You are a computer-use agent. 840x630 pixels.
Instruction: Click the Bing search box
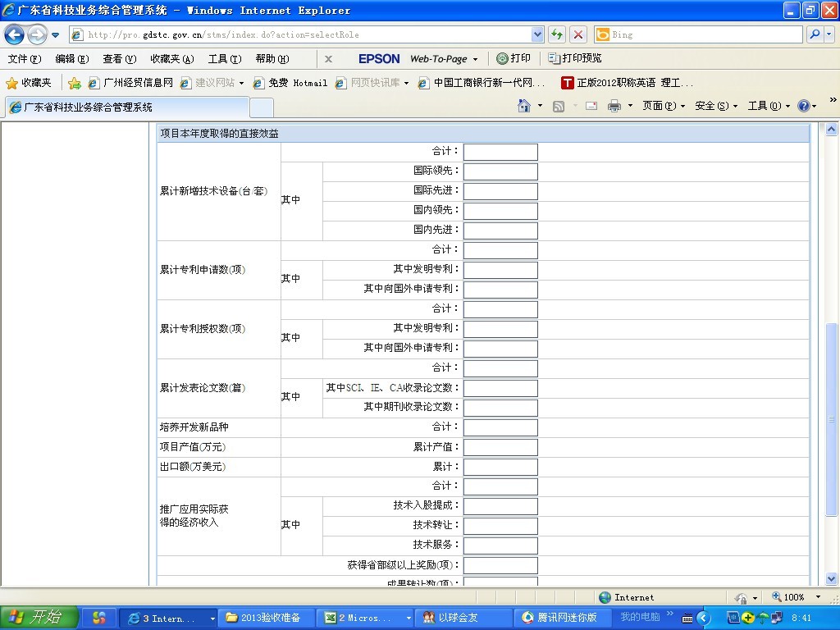(x=699, y=34)
